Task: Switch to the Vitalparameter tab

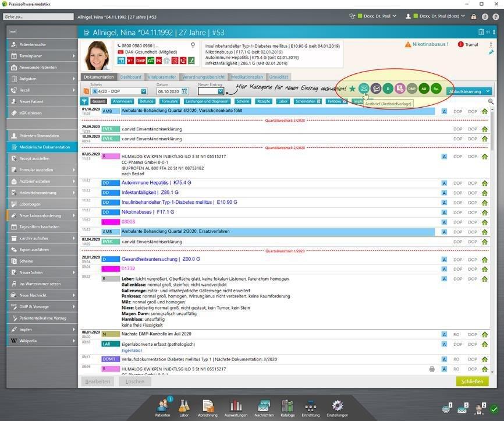Action: click(x=161, y=77)
